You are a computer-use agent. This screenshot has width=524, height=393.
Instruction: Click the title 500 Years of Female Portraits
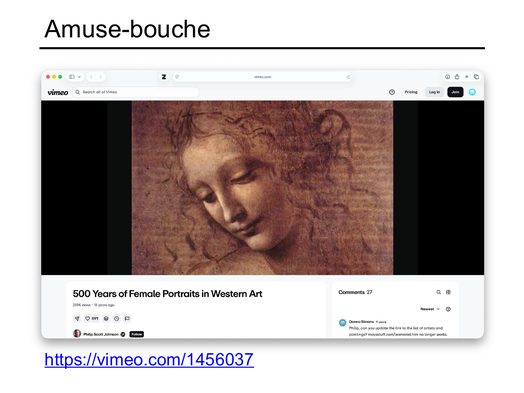167,294
